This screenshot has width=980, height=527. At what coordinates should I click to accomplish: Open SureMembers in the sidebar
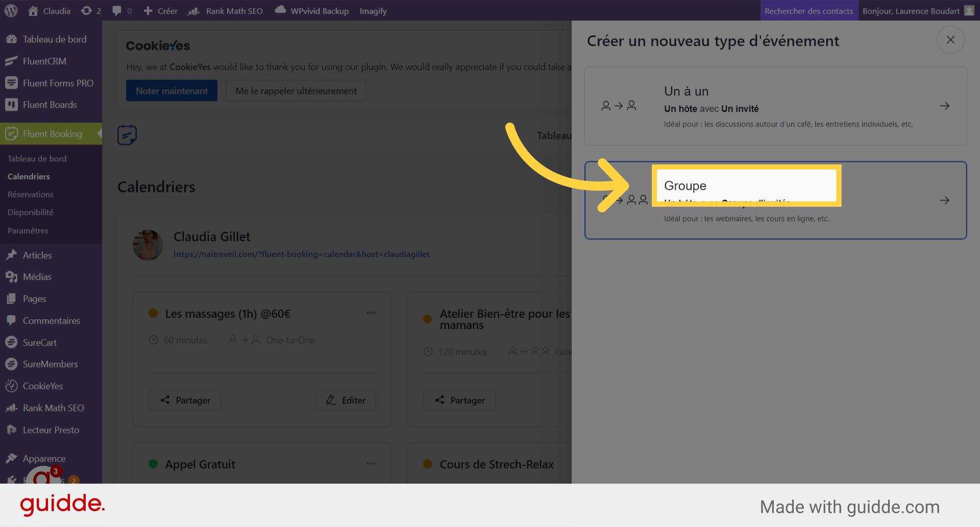51,364
